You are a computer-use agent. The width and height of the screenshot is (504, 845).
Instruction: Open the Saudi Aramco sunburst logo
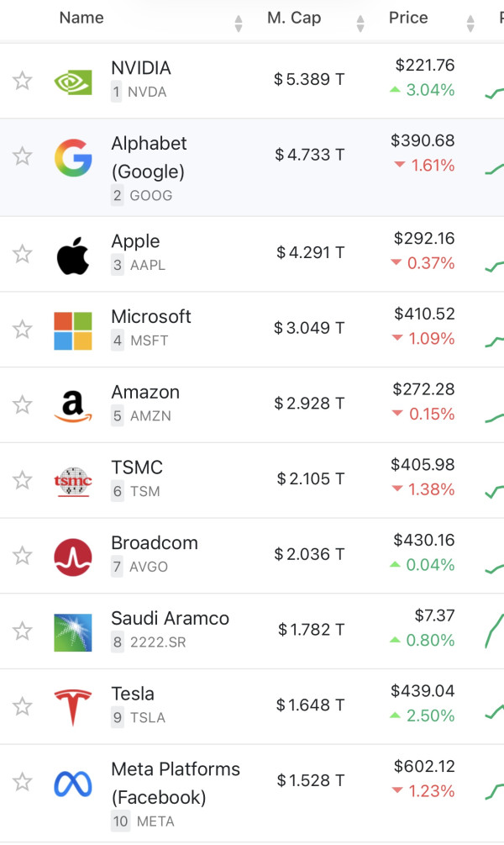73,632
